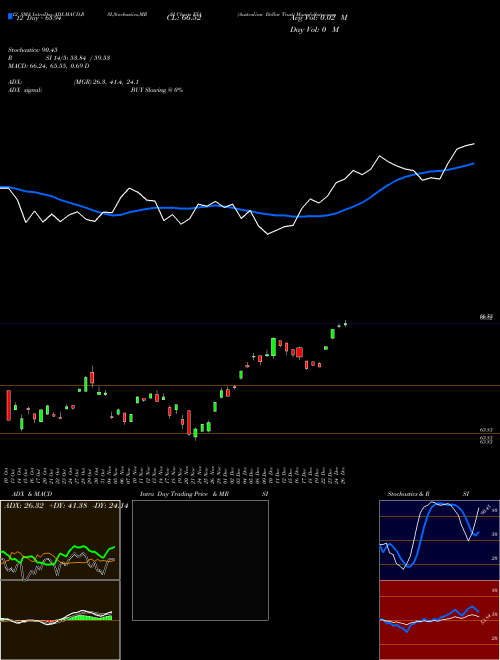The height and width of the screenshot is (660, 500).
Task: Click the last green candlestick on price chart
Action: pyautogui.click(x=346, y=323)
